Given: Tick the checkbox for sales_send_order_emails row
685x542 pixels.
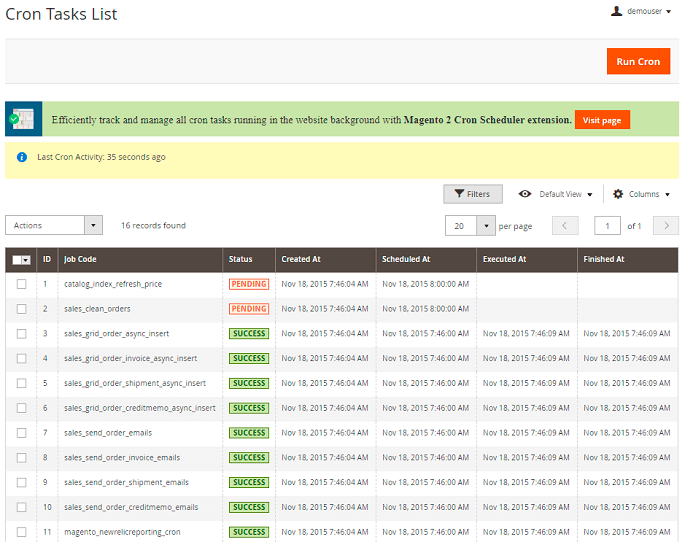Looking at the screenshot, I should coord(22,433).
